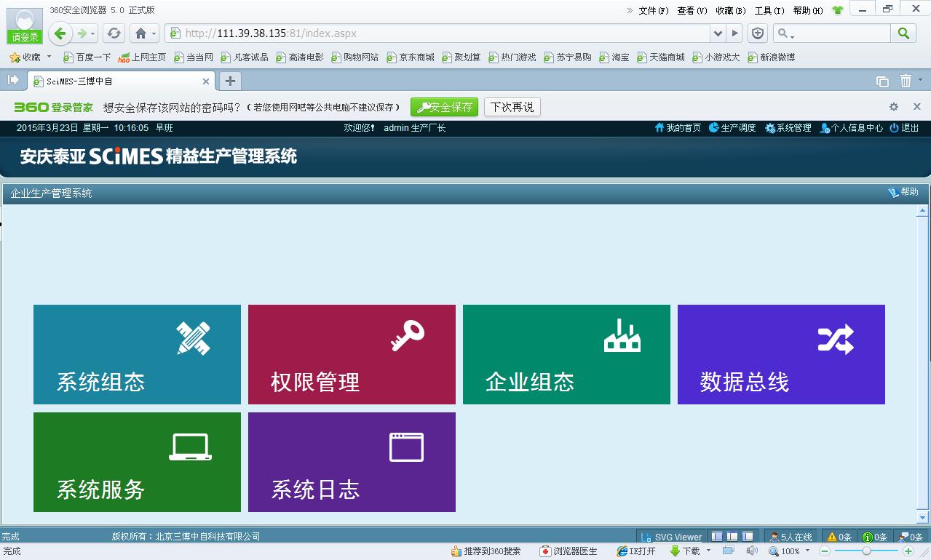Click the 安全保存 button
The image size is (931, 560).
(x=444, y=107)
